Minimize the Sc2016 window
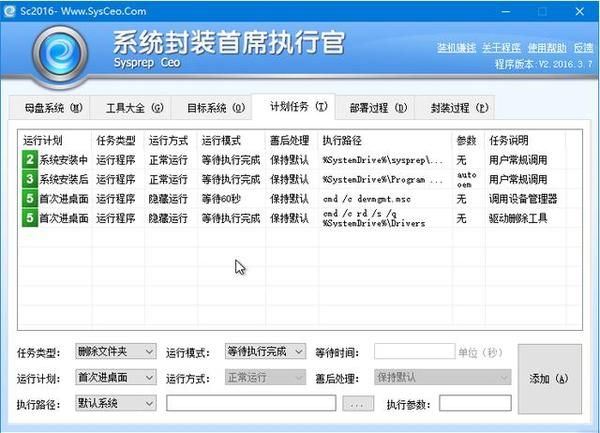This screenshot has width=600, height=433. (506, 11)
